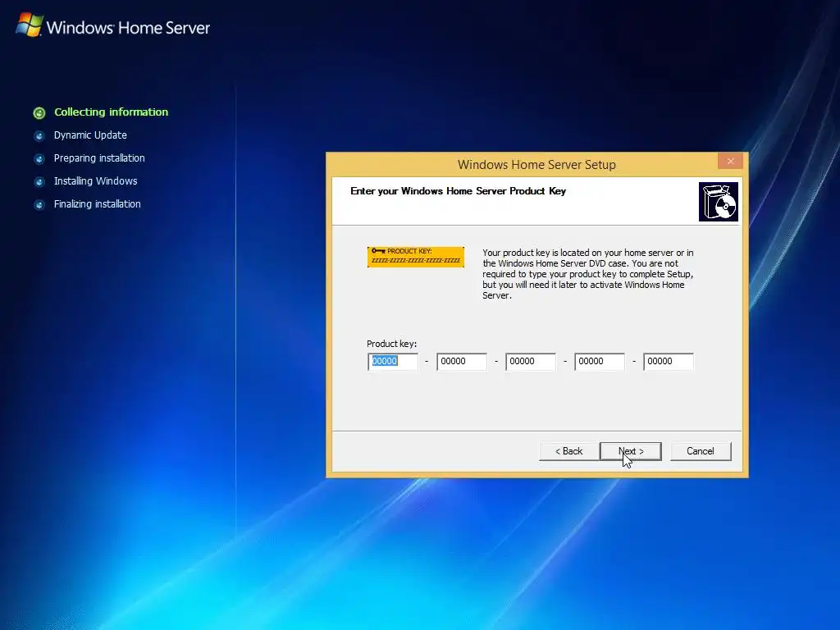Select the fourth product key field

point(600,361)
